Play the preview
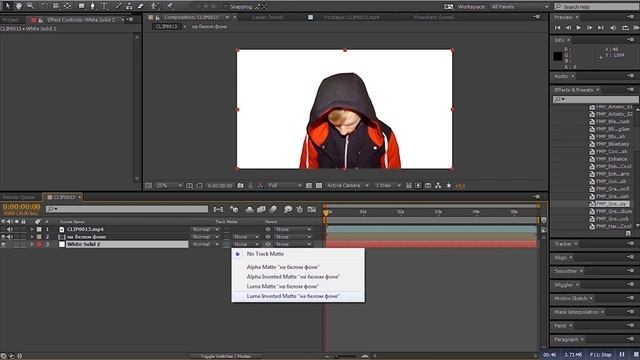 pos(579,28)
